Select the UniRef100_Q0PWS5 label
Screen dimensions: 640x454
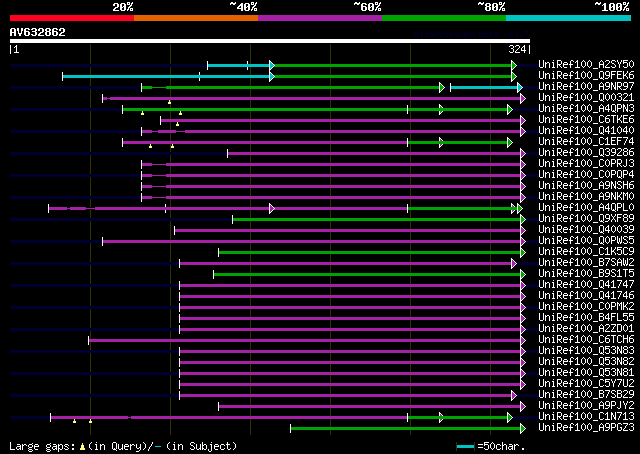tap(586, 241)
